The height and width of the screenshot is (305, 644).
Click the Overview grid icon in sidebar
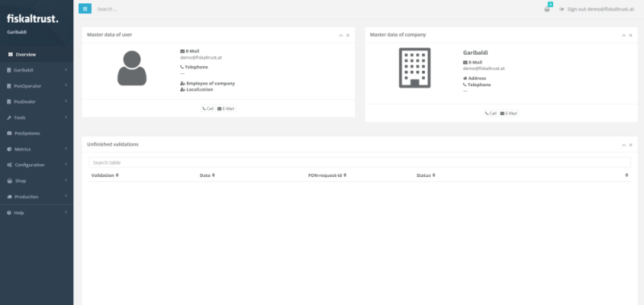[10, 54]
